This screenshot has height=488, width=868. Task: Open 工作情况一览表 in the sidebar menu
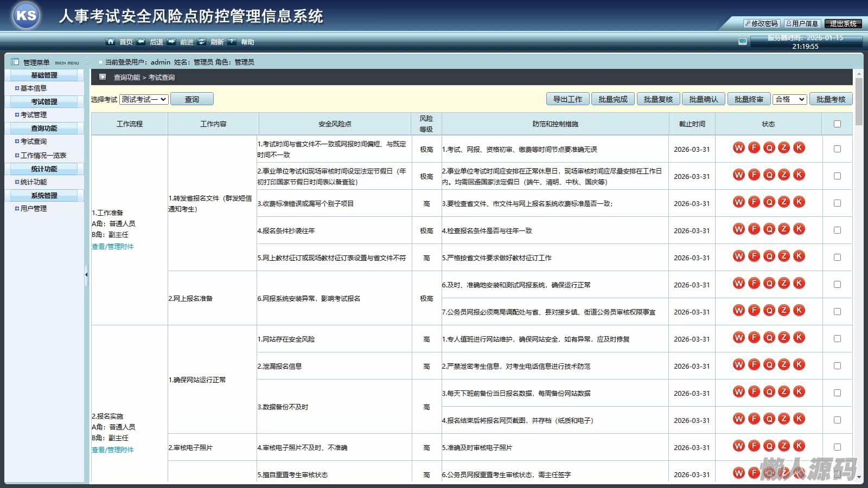pos(43,156)
